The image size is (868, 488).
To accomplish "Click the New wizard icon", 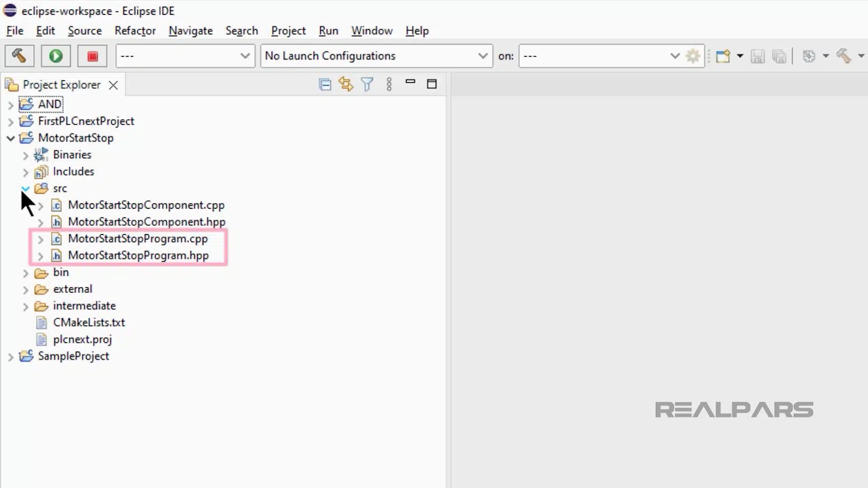I will click(x=723, y=56).
